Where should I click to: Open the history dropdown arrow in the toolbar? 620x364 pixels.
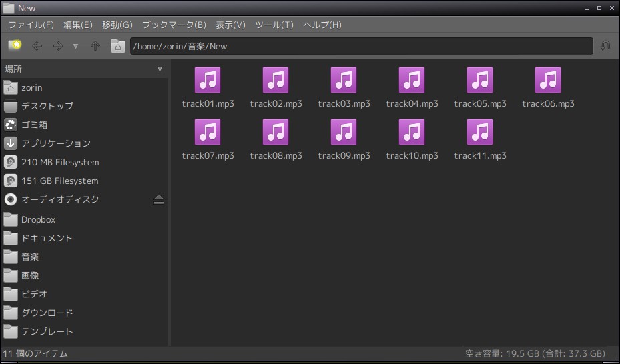pos(75,47)
